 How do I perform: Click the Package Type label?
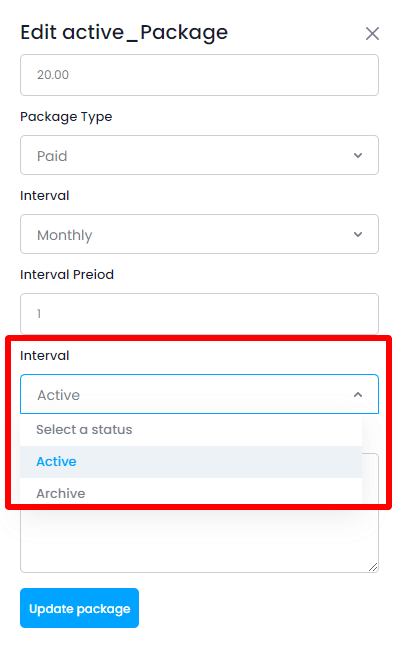[66, 117]
